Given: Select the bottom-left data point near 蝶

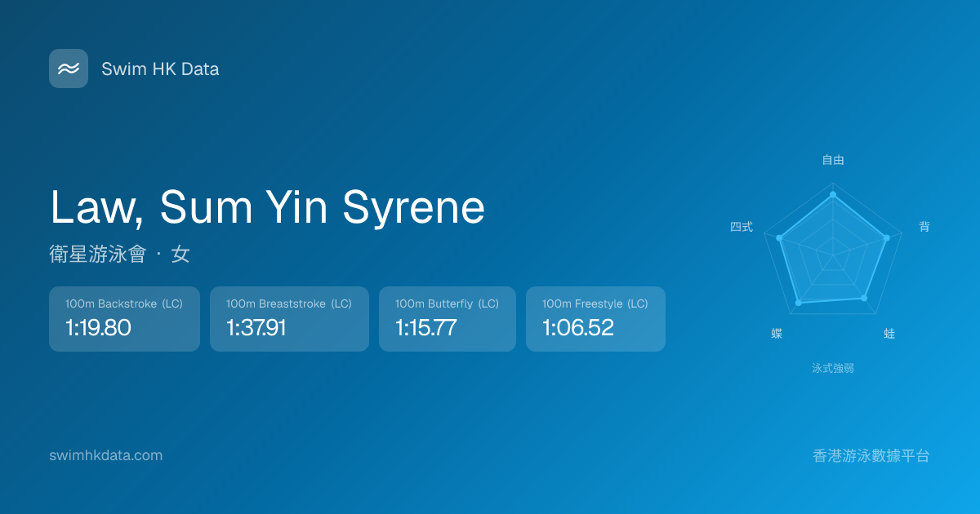Looking at the screenshot, I should (x=799, y=303).
